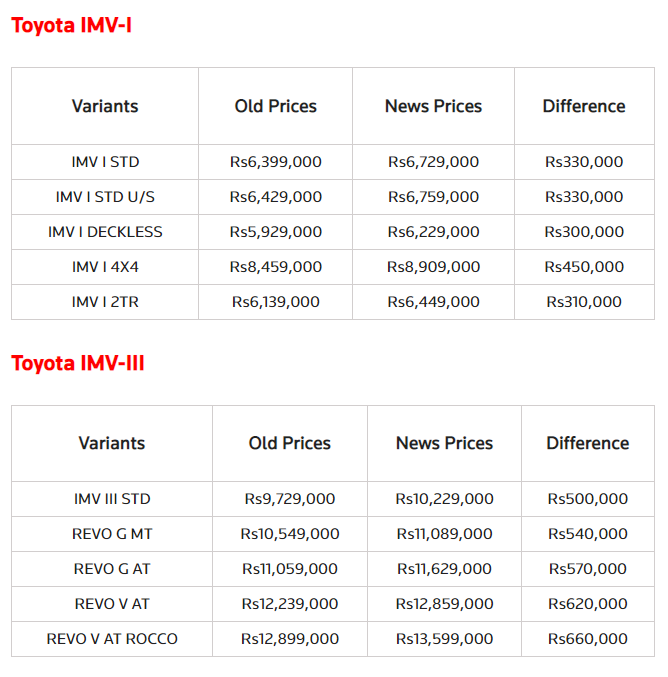This screenshot has height=677, width=668.
Task: Select the REVO G MT variant cell
Action: coord(112,534)
